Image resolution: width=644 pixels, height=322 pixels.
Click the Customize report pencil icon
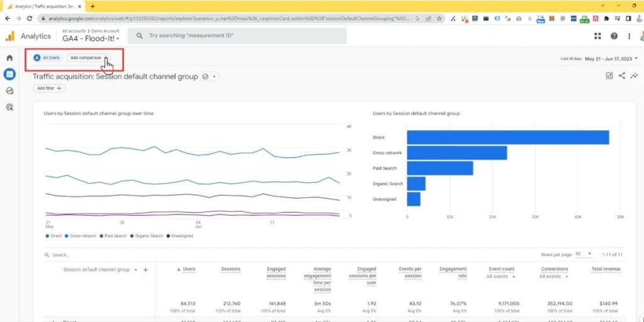click(609, 76)
